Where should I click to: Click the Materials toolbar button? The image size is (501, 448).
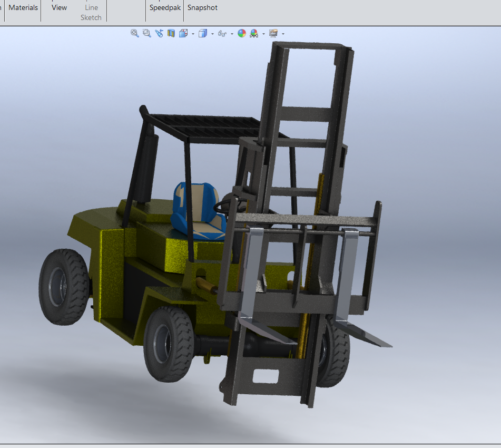(x=23, y=8)
